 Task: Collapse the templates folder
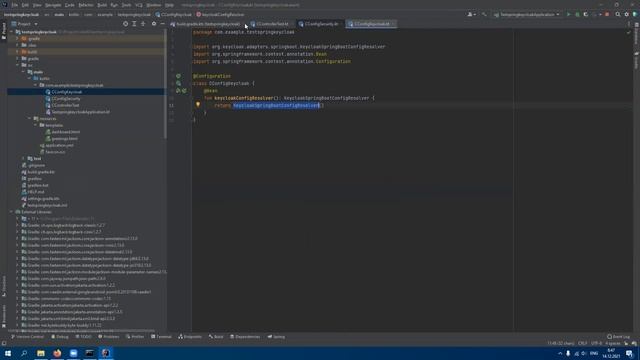(x=36, y=125)
